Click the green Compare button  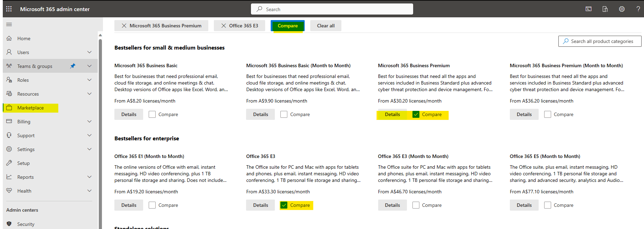[288, 26]
